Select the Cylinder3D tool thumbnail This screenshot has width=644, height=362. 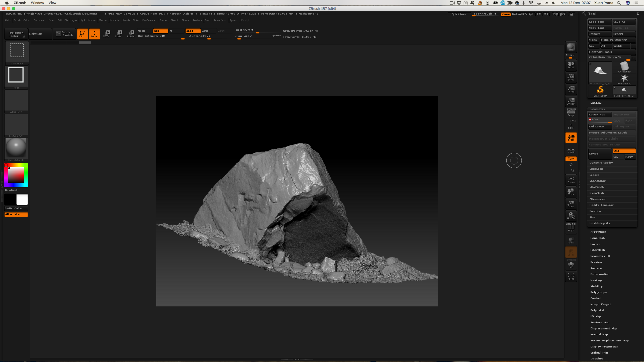click(624, 67)
